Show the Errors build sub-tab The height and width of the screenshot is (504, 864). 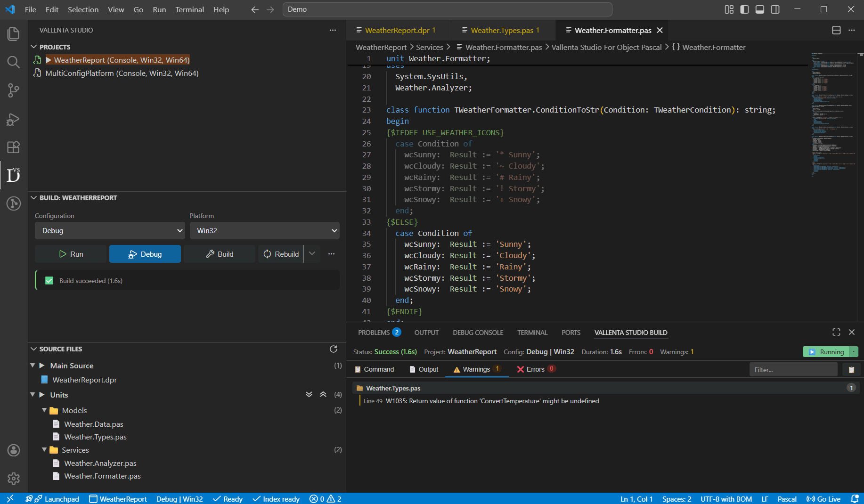[536, 369]
